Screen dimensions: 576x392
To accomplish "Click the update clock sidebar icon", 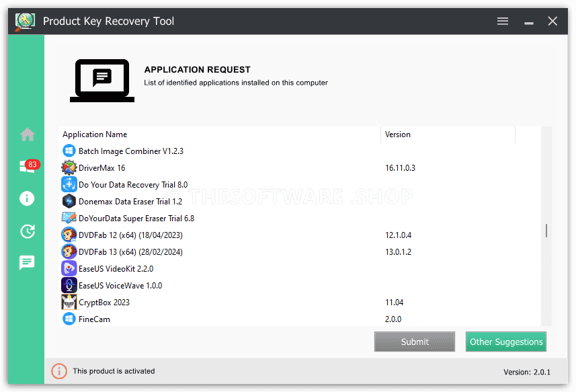I will point(28,231).
